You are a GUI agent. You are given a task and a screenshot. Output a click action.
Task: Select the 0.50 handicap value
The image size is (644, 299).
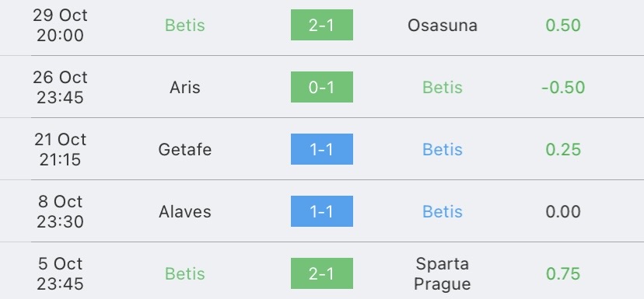563,26
